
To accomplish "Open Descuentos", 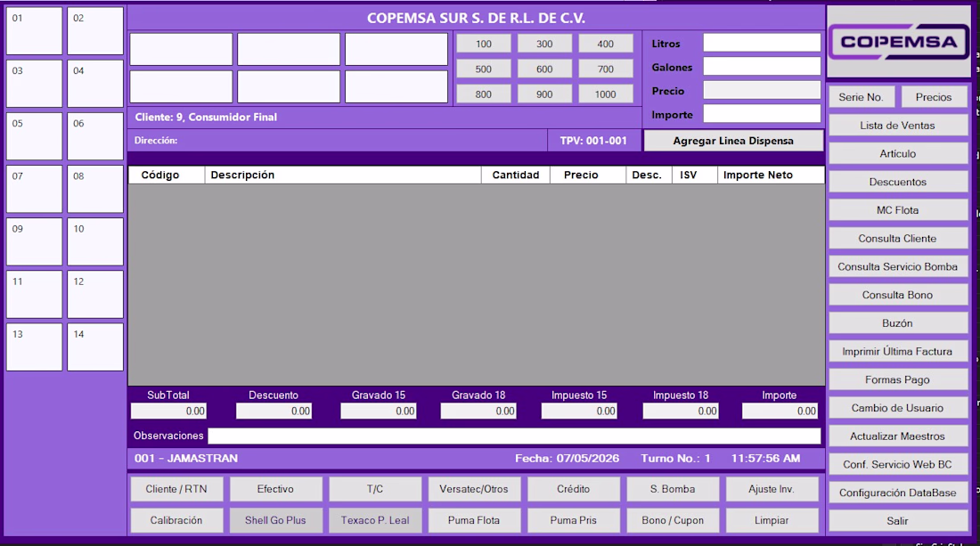I will click(x=897, y=182).
